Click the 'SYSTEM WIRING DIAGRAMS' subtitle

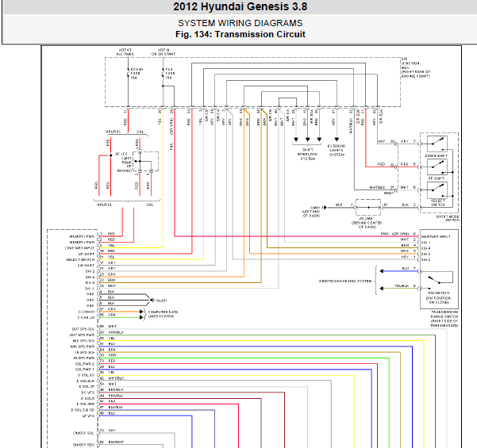point(240,23)
